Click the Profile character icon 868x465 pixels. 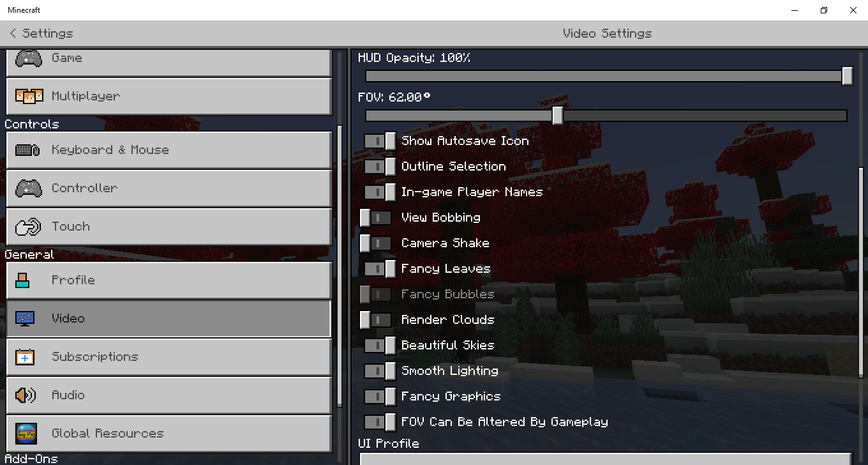pos(22,280)
